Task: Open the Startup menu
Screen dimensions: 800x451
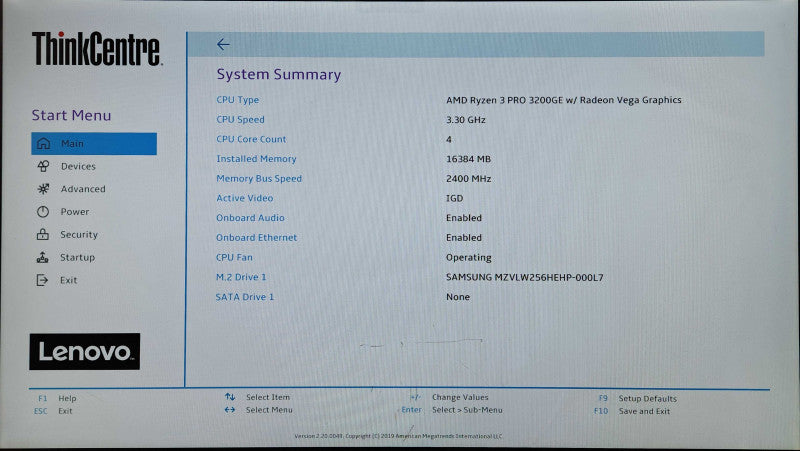Action: tap(78, 258)
